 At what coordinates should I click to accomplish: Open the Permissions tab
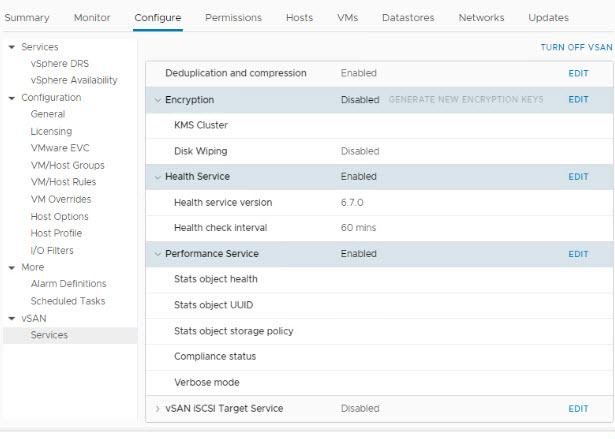pos(233,18)
